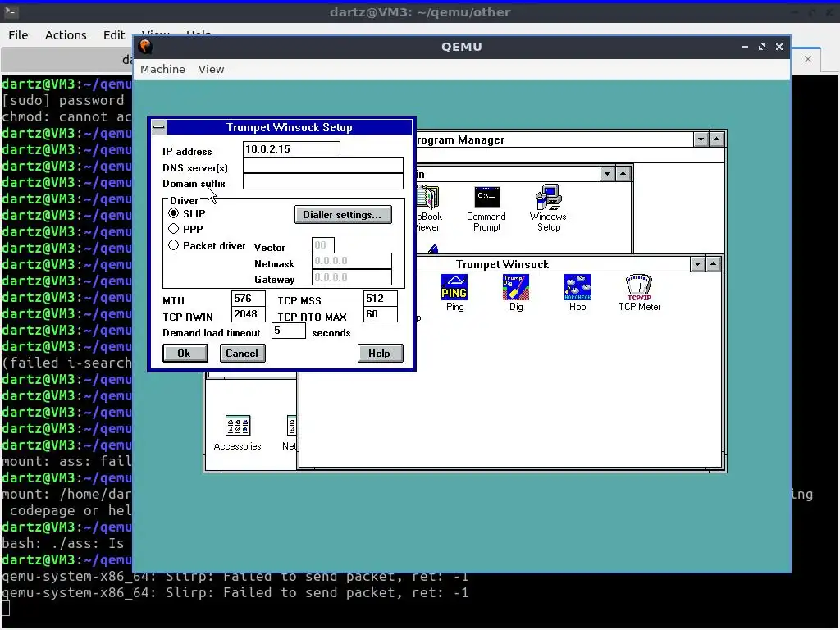
Task: Open Dialler settings...
Action: [343, 215]
